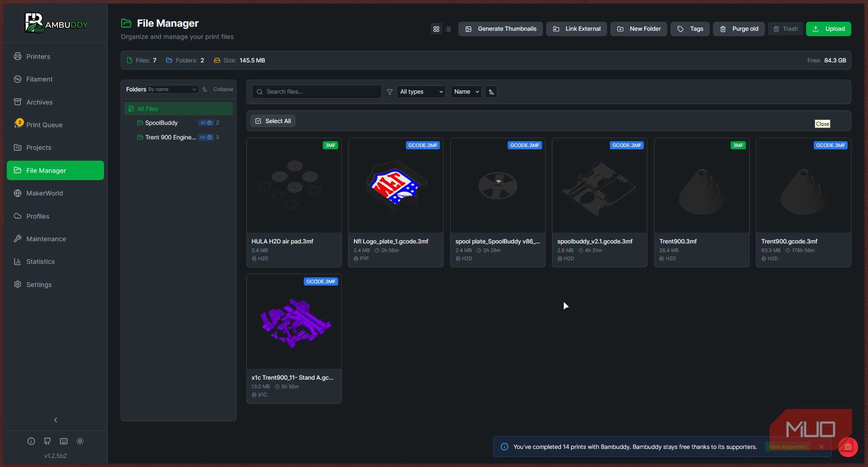Image resolution: width=868 pixels, height=467 pixels.
Task: Open spool plate_SpoolBuddy v86 thumbnail
Action: [x=498, y=186]
